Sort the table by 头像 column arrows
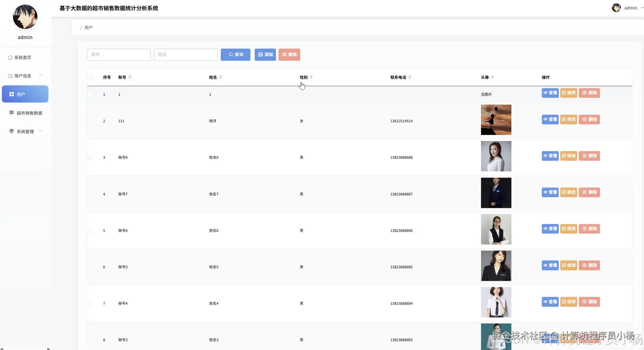Screen dimensions: 644x350 492,77
